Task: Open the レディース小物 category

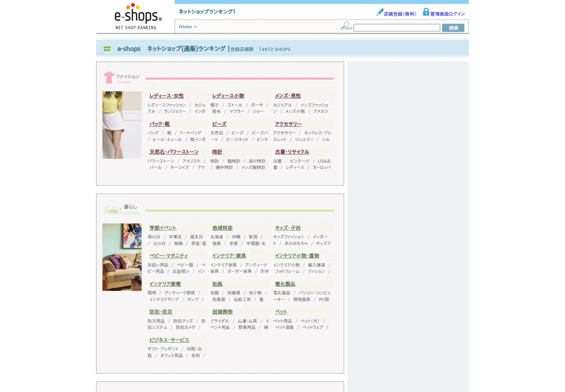Action: tap(228, 96)
